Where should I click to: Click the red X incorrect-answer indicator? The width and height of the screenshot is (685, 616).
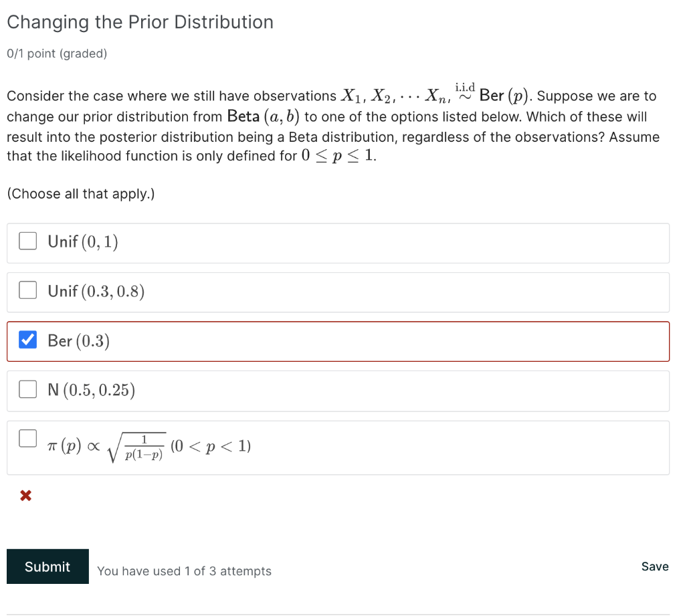point(25,495)
